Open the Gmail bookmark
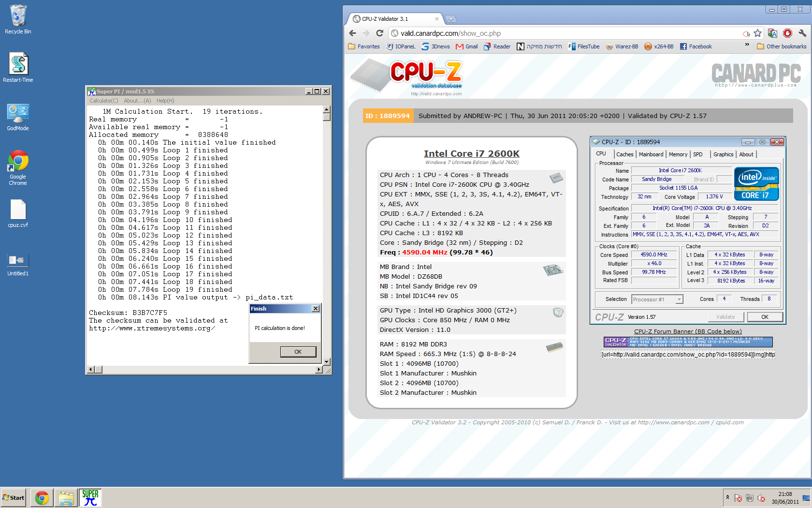This screenshot has width=812, height=508. pyautogui.click(x=467, y=46)
